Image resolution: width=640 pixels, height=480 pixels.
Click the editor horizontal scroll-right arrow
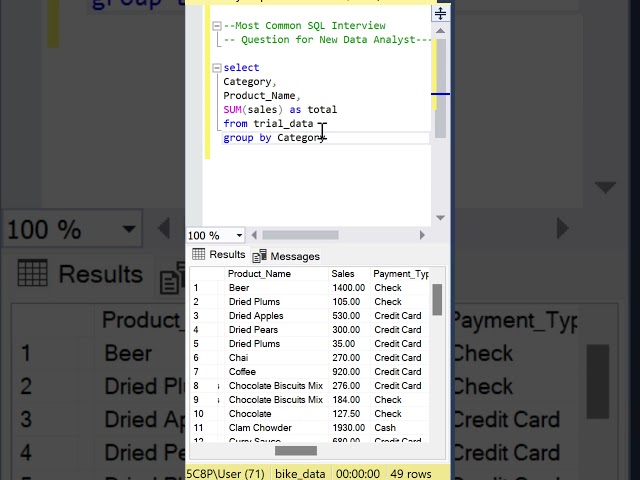coord(422,235)
